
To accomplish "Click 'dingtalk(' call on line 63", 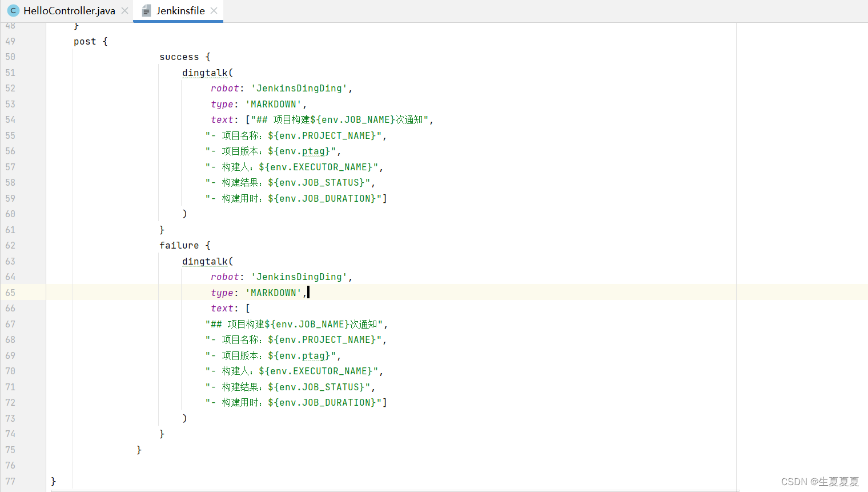I will (x=208, y=261).
